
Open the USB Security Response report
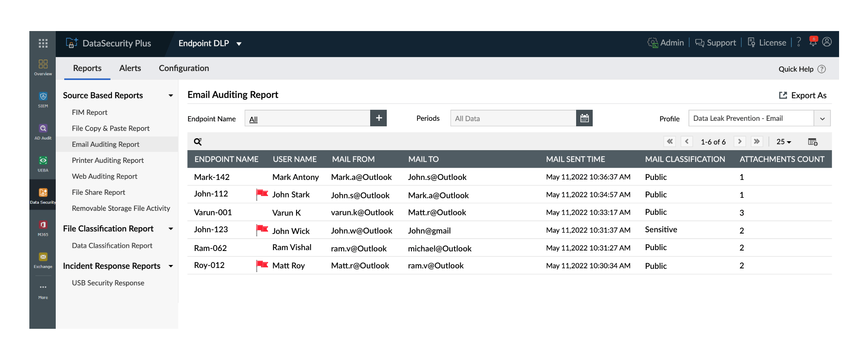108,283
